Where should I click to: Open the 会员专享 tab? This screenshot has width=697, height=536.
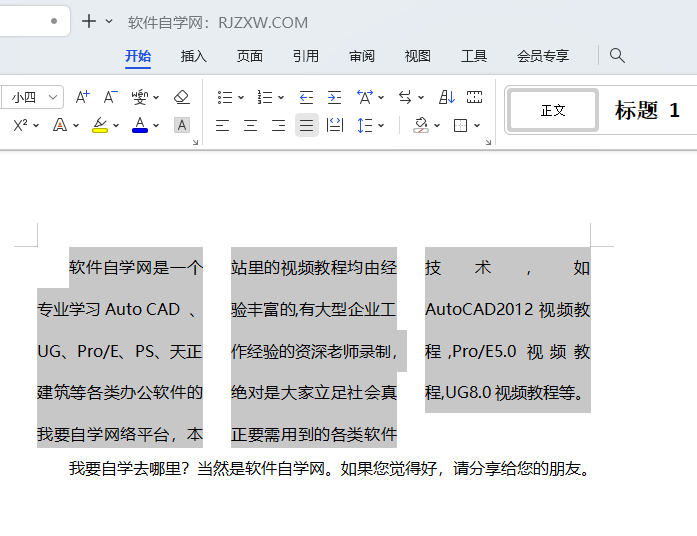pyautogui.click(x=543, y=56)
